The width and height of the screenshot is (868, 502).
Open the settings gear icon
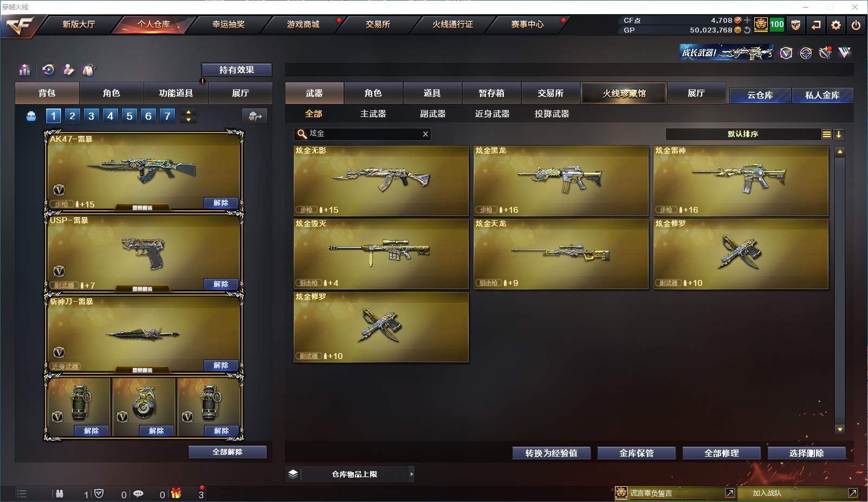[x=836, y=25]
